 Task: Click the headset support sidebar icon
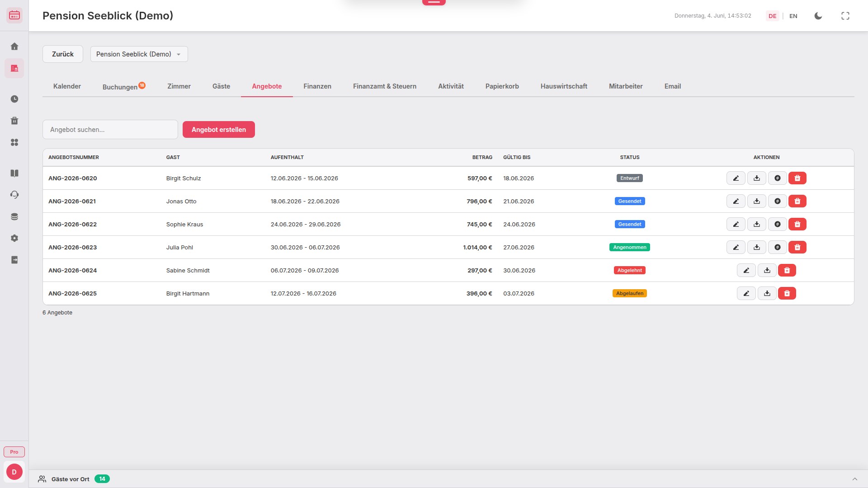14,195
